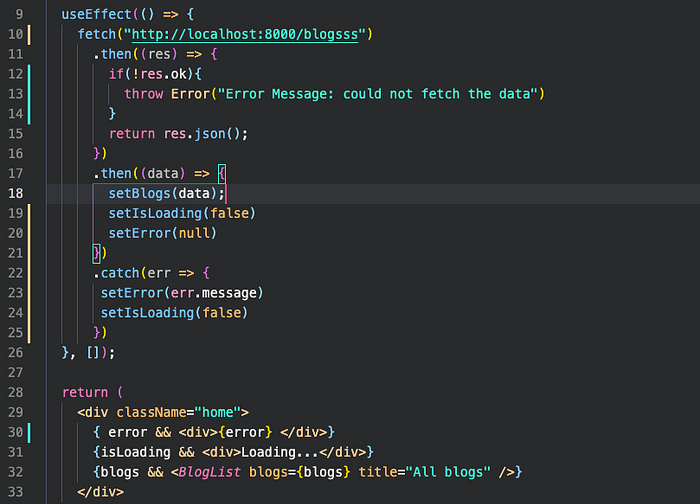Select line number 18 in gutter
The height and width of the screenshot is (504, 700).
coord(16,193)
